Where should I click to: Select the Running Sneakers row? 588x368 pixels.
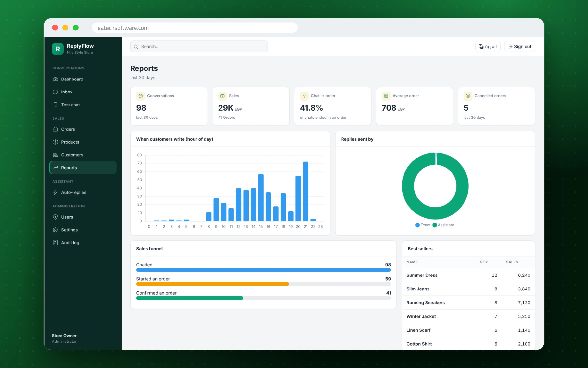tap(468, 302)
